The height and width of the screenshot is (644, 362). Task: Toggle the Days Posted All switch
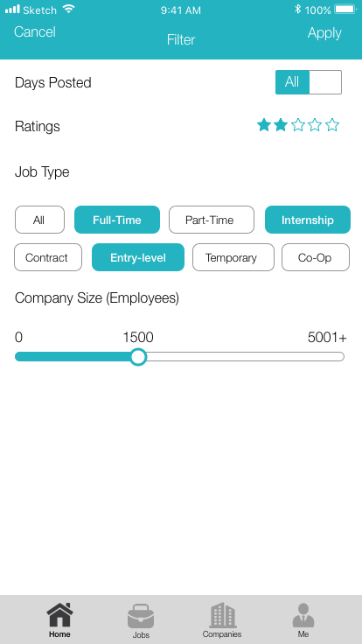tap(309, 82)
